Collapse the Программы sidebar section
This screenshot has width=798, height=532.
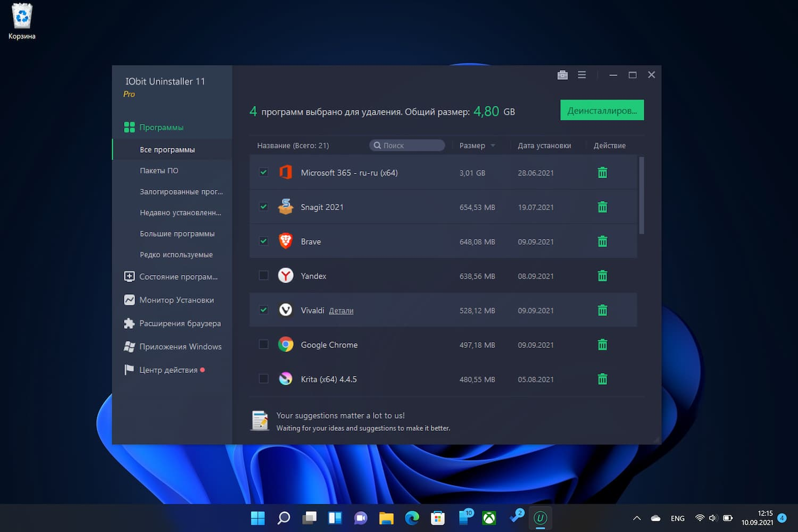tap(161, 128)
